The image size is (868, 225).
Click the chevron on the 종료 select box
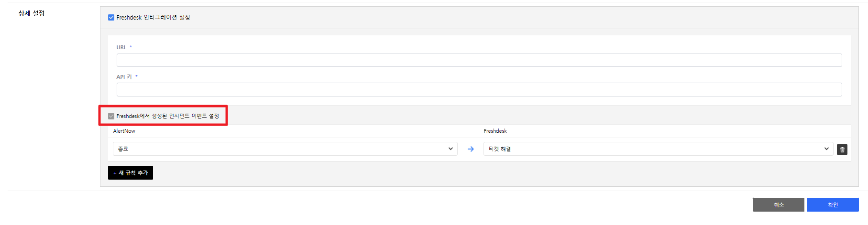pyautogui.click(x=450, y=149)
